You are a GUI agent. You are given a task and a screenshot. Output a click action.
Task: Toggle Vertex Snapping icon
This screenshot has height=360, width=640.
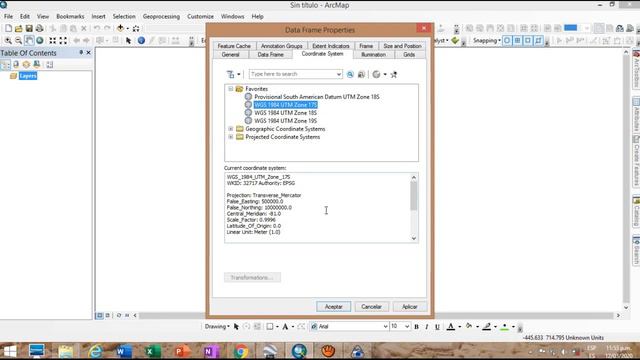click(528, 40)
